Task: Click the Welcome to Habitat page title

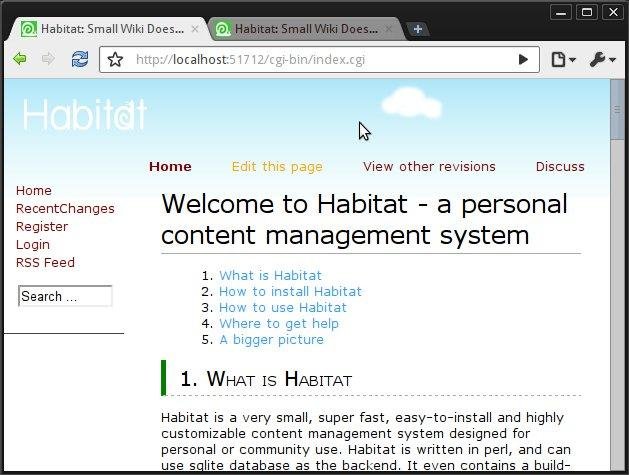Action: (x=364, y=219)
